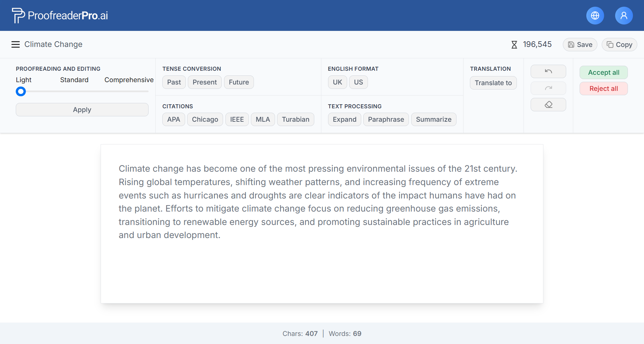644x344 pixels.
Task: Open the hamburger menu beside Climate Change
Action: point(15,45)
